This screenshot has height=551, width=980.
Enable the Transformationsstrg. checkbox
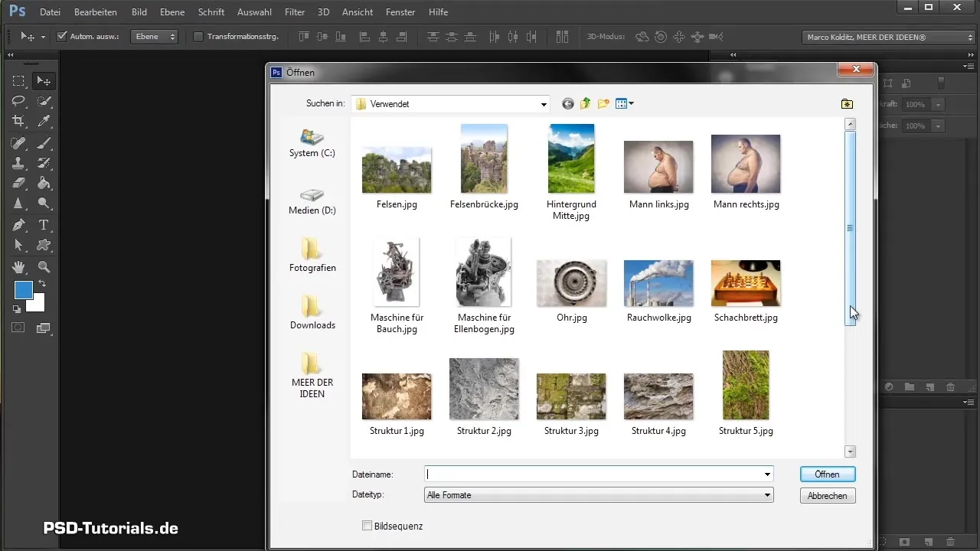coord(198,37)
